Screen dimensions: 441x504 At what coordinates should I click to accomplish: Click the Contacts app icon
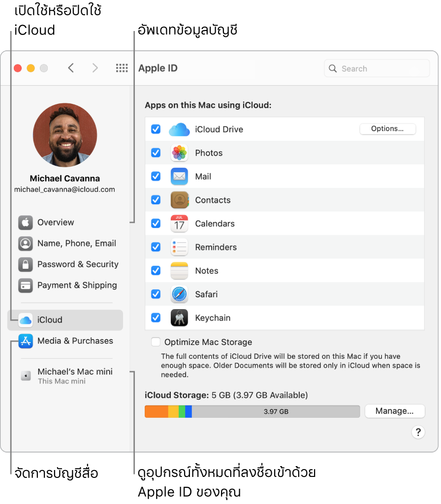pyautogui.click(x=179, y=200)
